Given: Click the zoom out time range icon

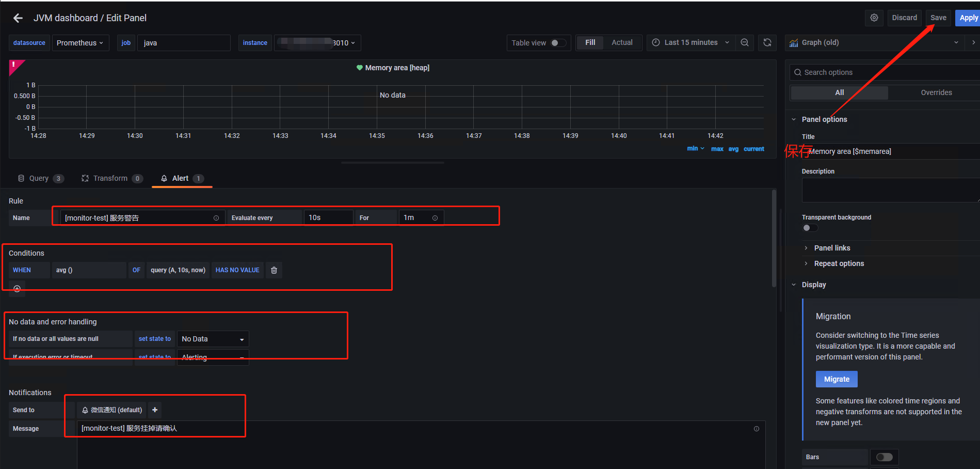Looking at the screenshot, I should point(745,42).
